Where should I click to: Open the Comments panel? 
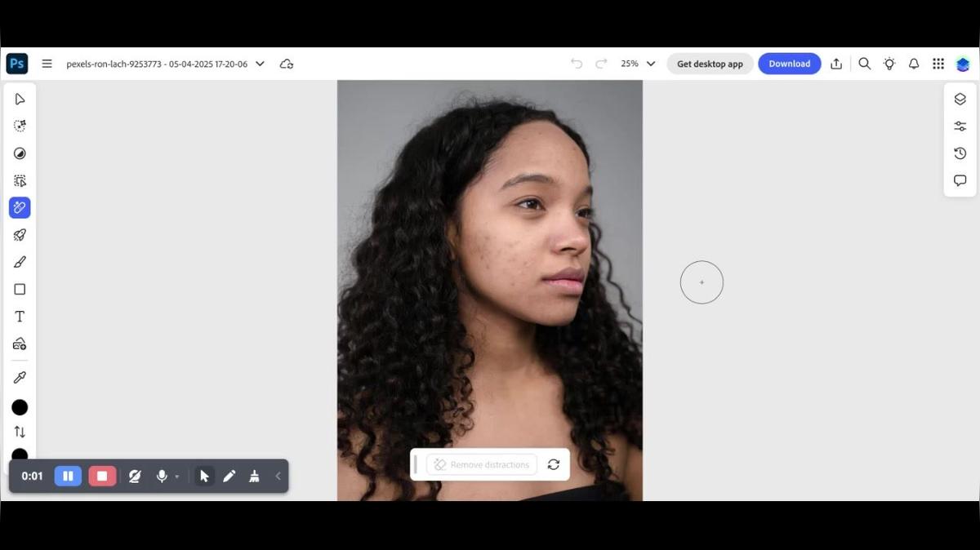click(x=960, y=180)
